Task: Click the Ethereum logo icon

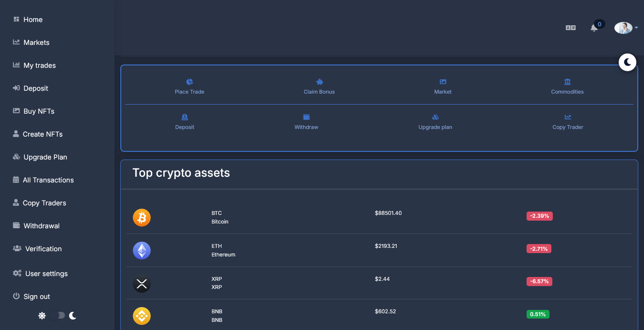Action: (x=142, y=250)
